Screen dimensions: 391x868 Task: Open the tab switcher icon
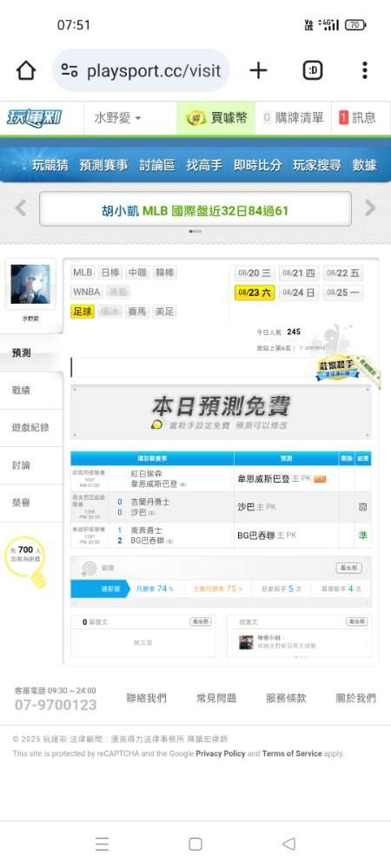[313, 70]
